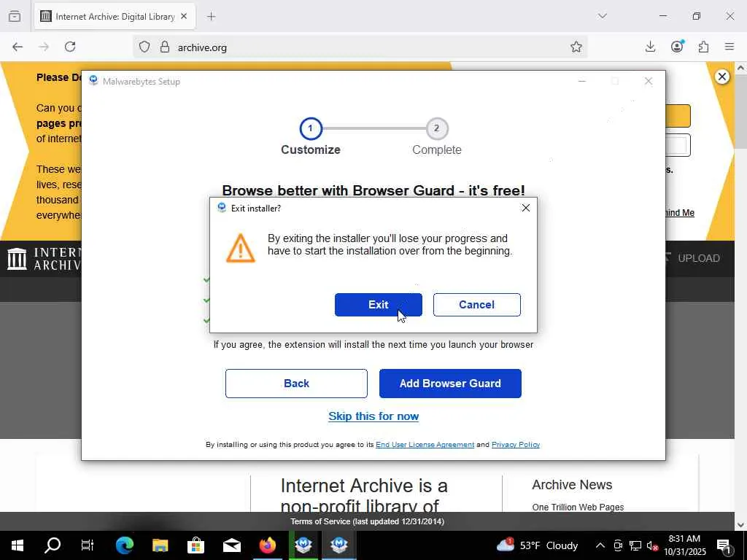The image size is (747, 560).
Task: Confirm Exit in the Exit installer dialog
Action: 379,305
